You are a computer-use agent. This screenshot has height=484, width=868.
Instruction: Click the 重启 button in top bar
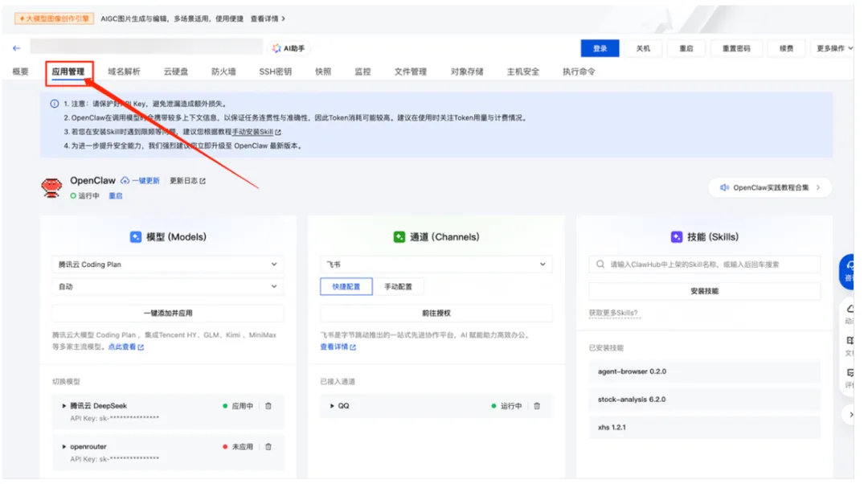coord(686,48)
